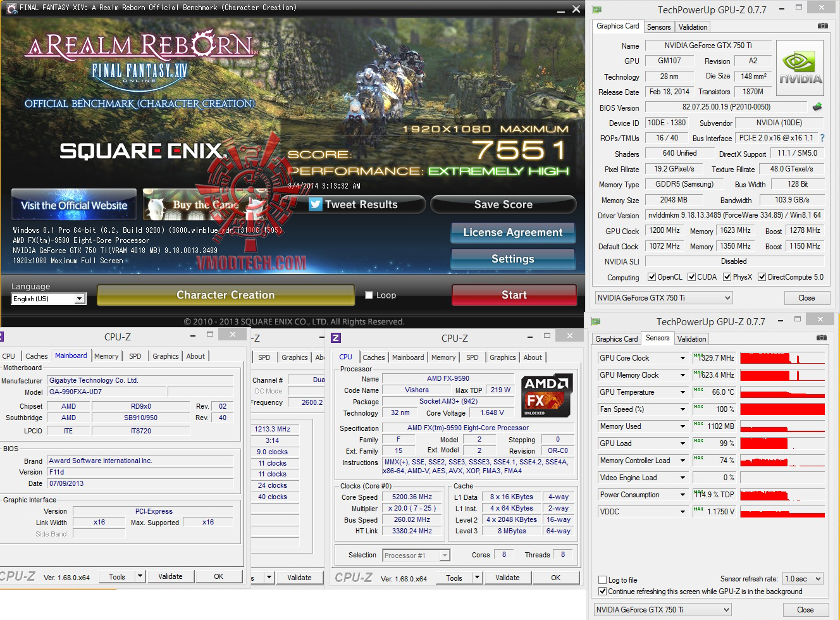This screenshot has width=840, height=620.
Task: Click Visit the Official Website button
Action: (74, 205)
